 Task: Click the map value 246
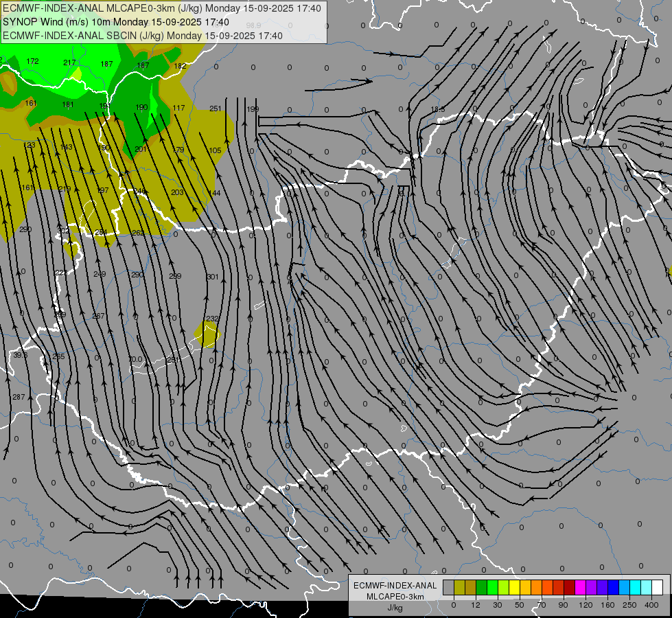tap(140, 192)
